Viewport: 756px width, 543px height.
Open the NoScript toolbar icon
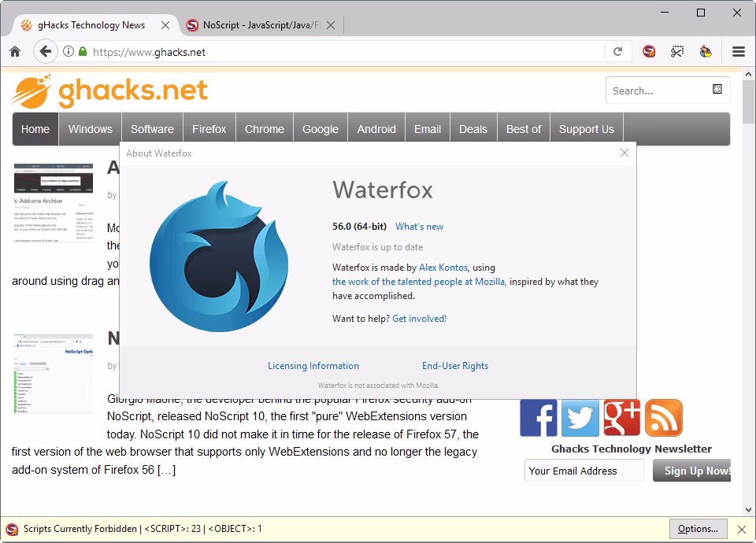[649, 51]
